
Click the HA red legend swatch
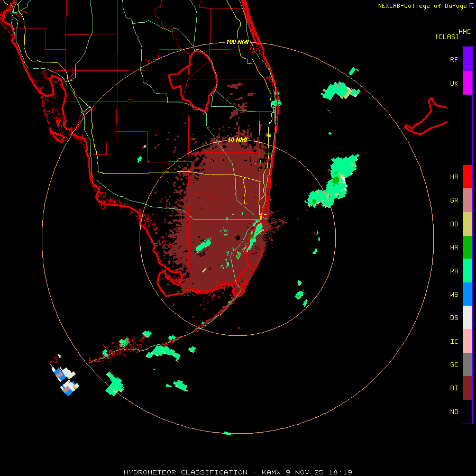coord(467,177)
